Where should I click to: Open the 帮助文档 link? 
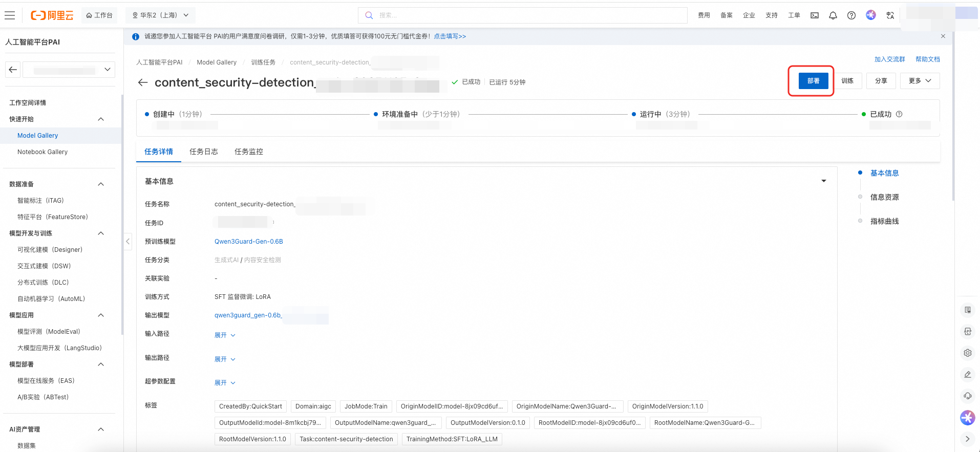[928, 59]
